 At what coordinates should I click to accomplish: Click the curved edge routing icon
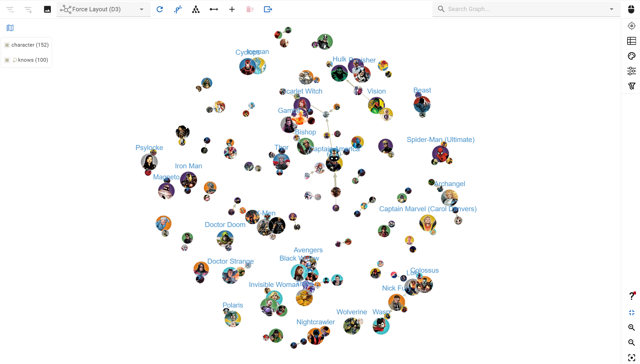click(178, 9)
